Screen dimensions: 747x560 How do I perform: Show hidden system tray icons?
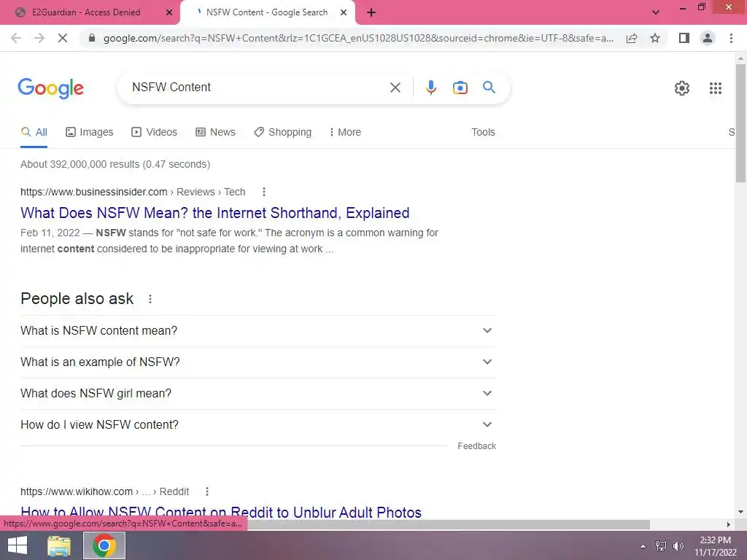[x=643, y=546]
